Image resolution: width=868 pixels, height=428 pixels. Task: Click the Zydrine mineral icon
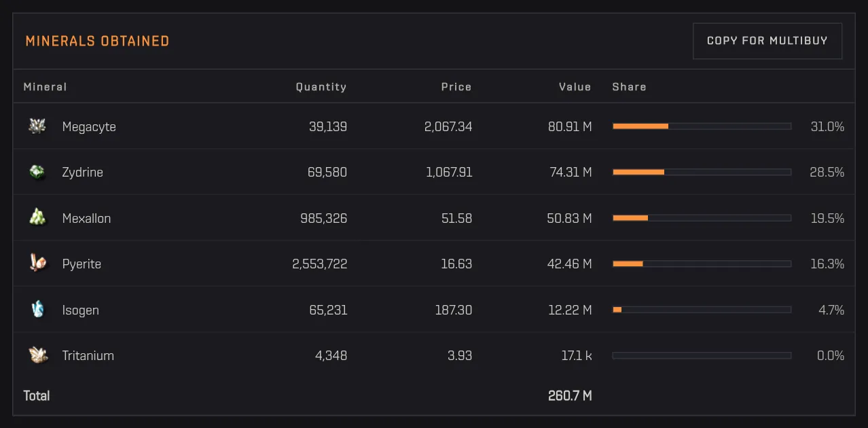pos(37,172)
